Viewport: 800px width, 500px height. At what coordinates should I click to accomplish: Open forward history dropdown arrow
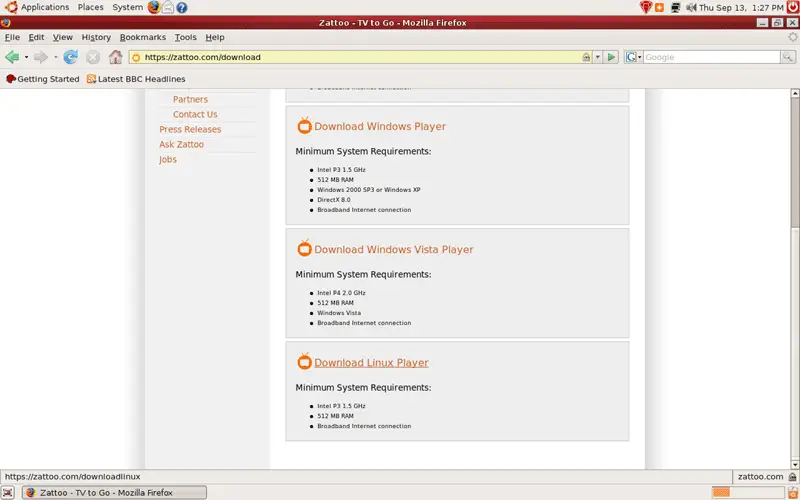55,57
